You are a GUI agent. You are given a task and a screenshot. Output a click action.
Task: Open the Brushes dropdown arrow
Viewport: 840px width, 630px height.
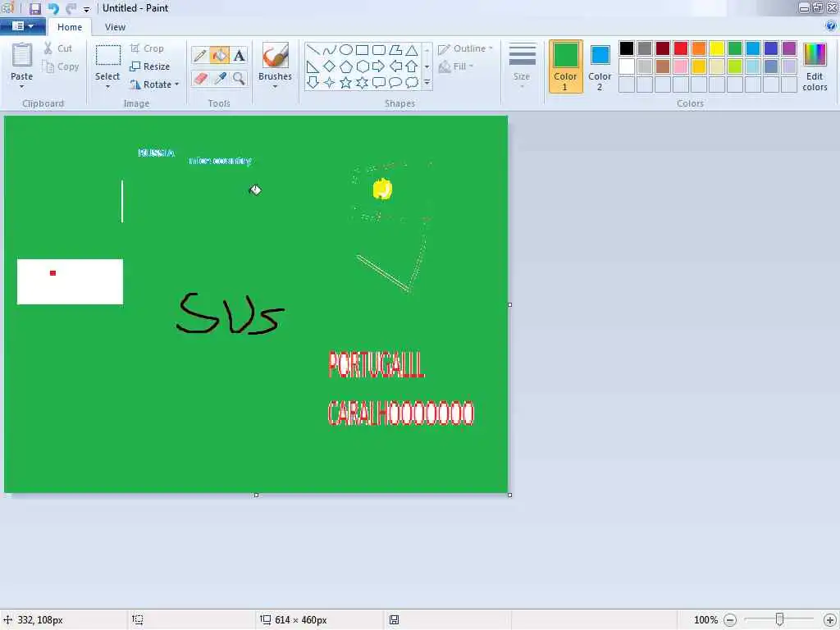[275, 86]
